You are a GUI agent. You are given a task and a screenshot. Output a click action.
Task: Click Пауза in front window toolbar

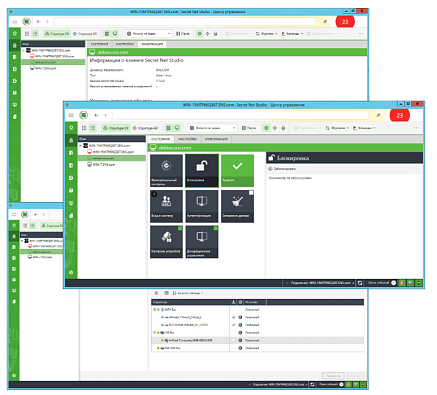click(x=249, y=128)
